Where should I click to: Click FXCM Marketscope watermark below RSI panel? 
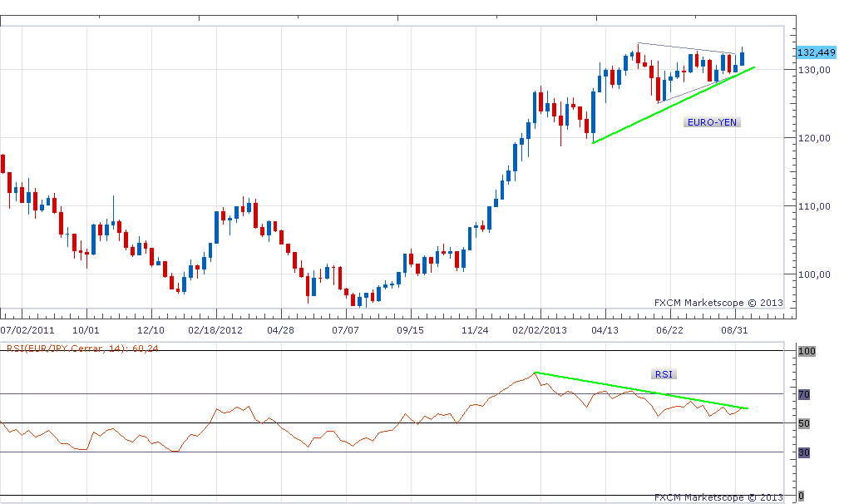click(718, 497)
